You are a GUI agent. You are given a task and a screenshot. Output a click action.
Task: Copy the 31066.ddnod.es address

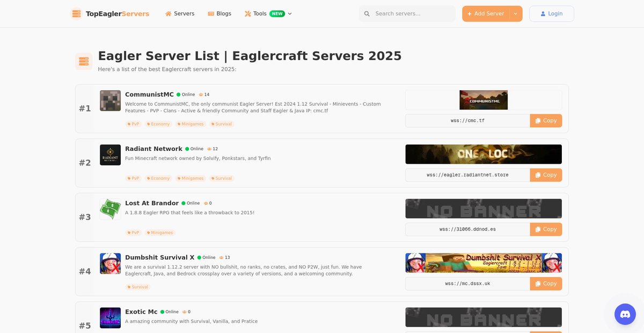point(546,229)
